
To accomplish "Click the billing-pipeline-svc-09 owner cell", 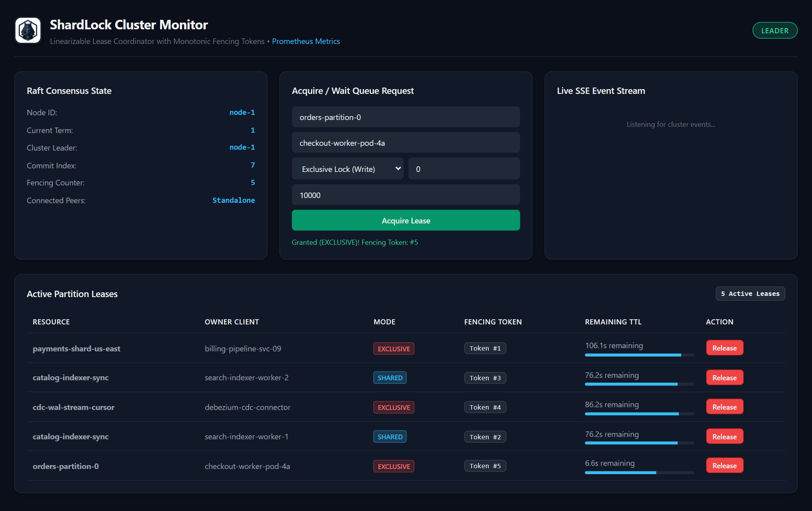I will tap(243, 349).
